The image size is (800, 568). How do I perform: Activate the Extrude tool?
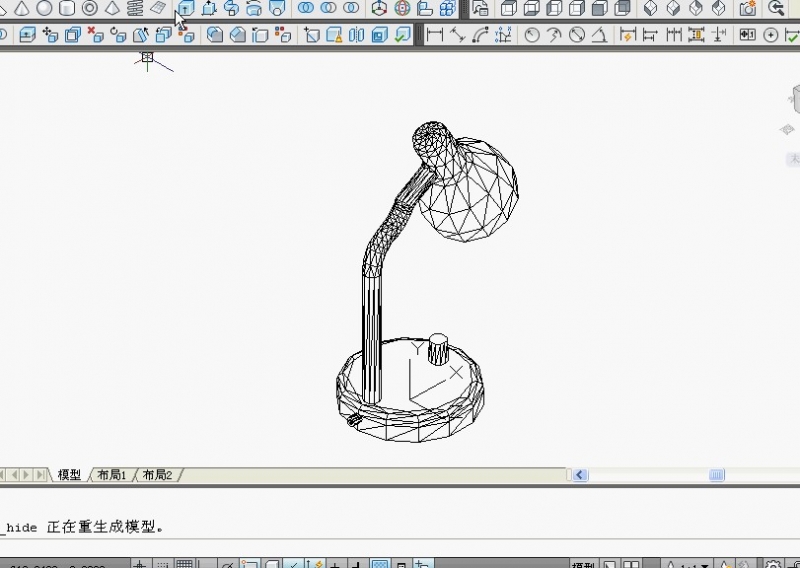[186, 8]
